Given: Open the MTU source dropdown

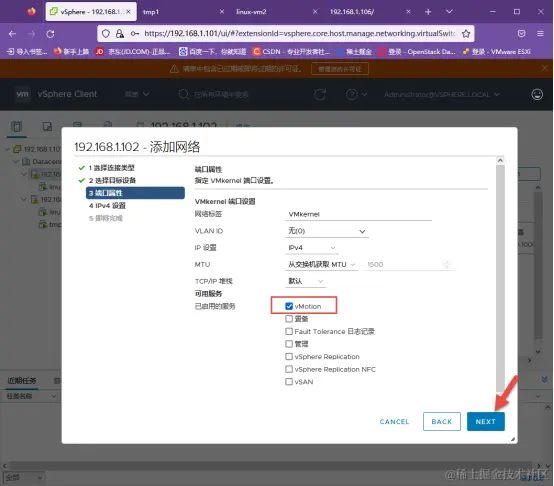Looking at the screenshot, I should click(x=321, y=265).
